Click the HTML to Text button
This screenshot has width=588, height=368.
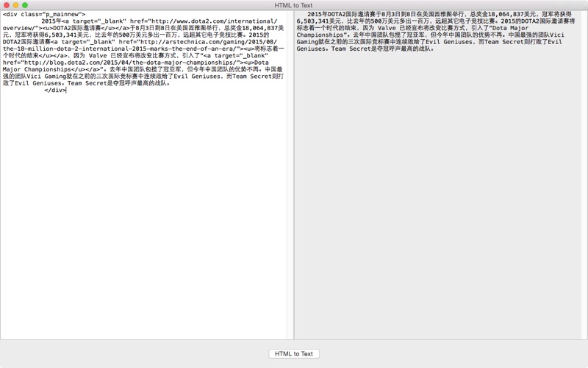coord(293,354)
